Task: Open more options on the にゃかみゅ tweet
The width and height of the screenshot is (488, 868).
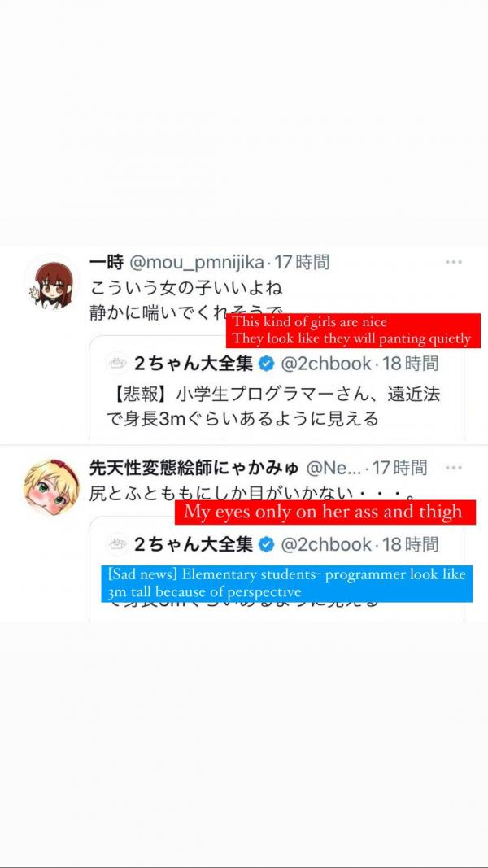Action: pos(454,468)
